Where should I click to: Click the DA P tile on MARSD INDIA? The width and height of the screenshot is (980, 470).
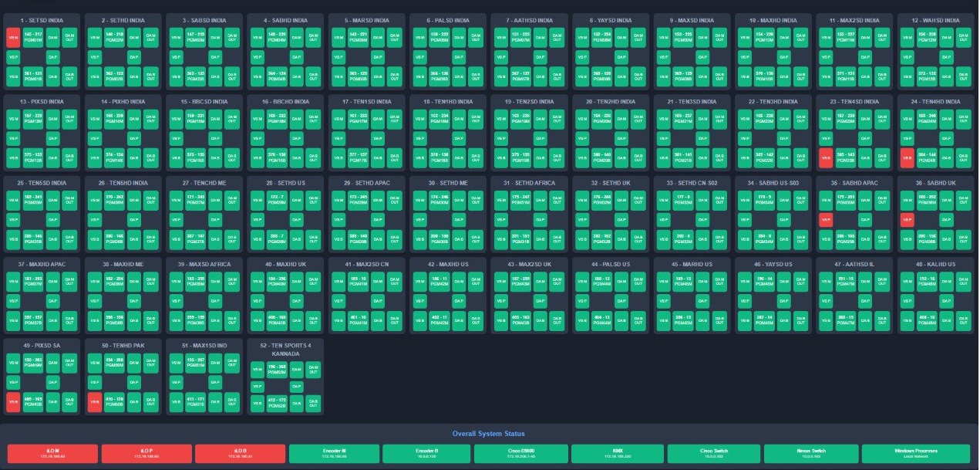(379, 56)
